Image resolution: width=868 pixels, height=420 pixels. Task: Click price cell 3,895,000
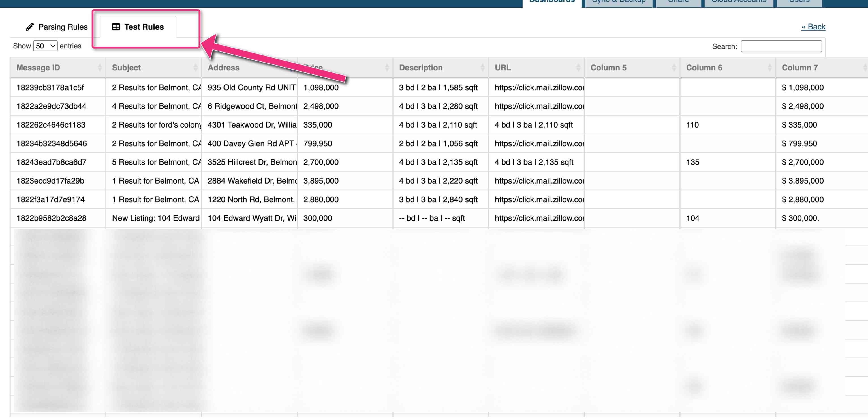(x=321, y=181)
